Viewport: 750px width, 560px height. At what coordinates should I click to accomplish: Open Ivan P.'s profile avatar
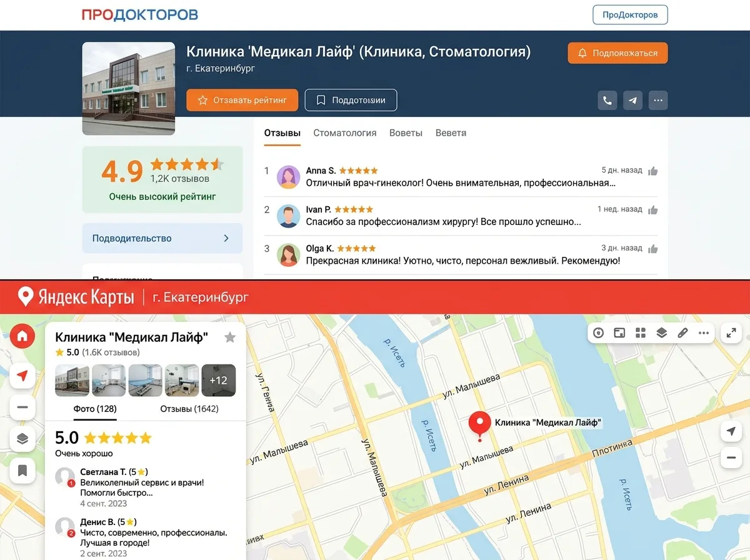[x=288, y=216]
